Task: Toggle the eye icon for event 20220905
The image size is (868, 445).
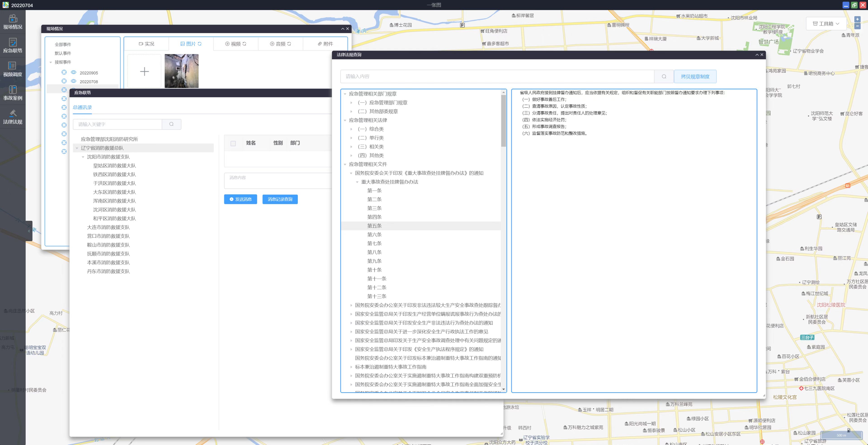Action: [73, 72]
